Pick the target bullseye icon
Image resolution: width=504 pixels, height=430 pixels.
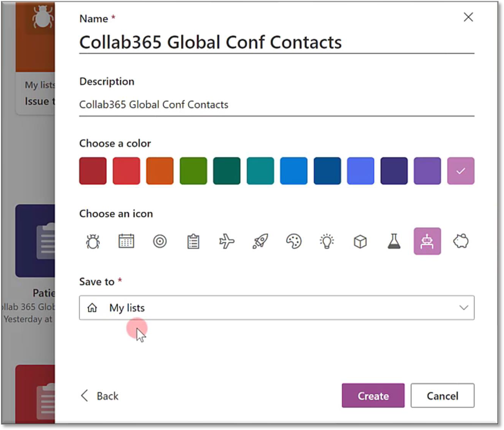[x=160, y=241]
